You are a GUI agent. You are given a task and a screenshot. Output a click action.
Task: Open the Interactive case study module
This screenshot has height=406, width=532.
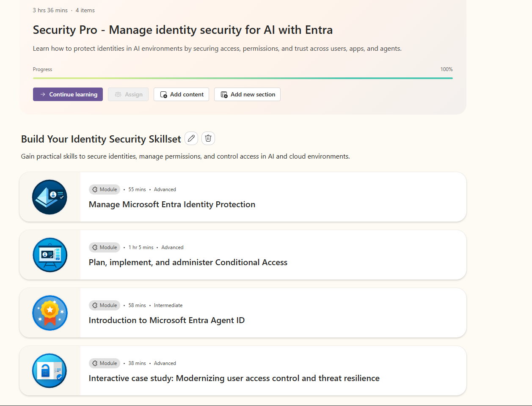234,378
